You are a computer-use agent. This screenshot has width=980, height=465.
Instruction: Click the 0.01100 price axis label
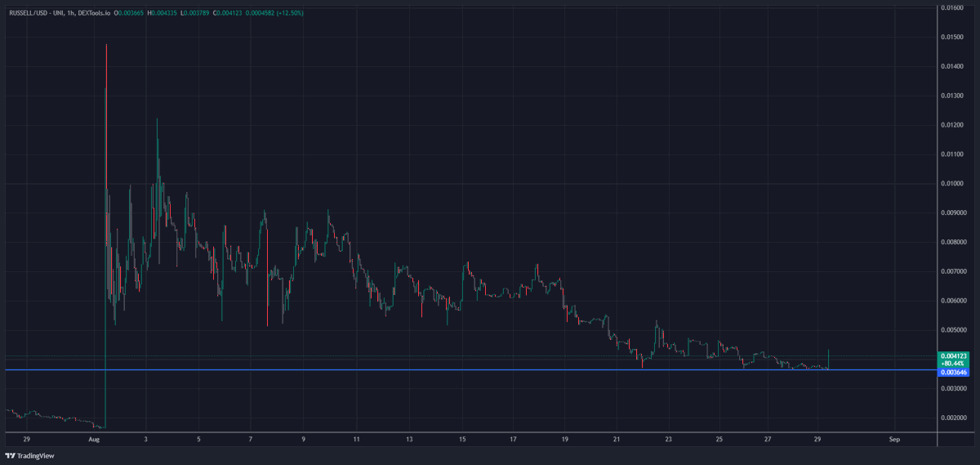click(x=952, y=154)
